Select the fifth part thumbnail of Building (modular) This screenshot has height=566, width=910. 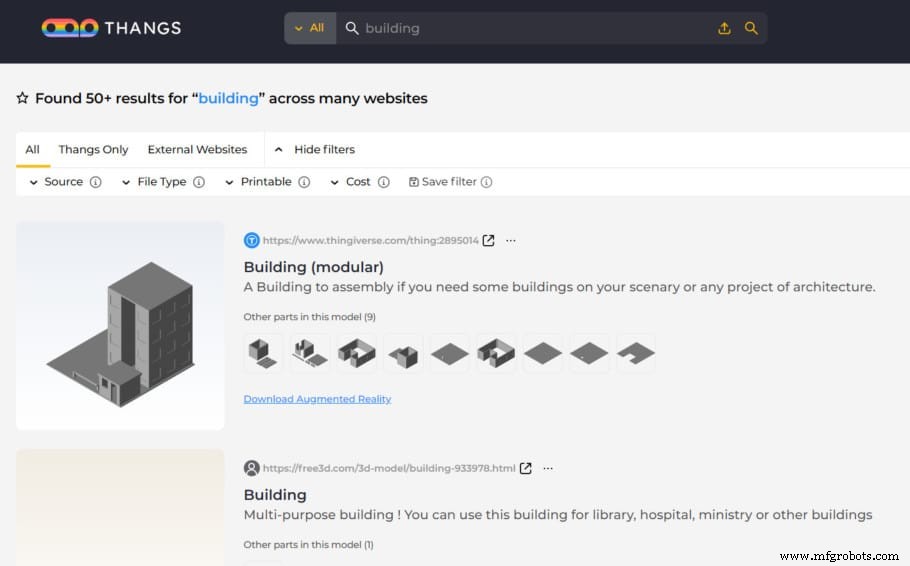[449, 353]
